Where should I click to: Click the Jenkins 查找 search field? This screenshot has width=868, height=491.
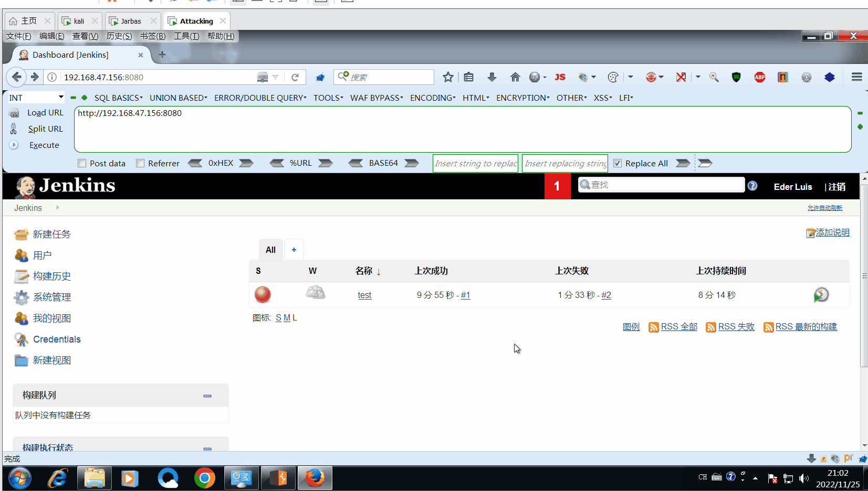(662, 185)
